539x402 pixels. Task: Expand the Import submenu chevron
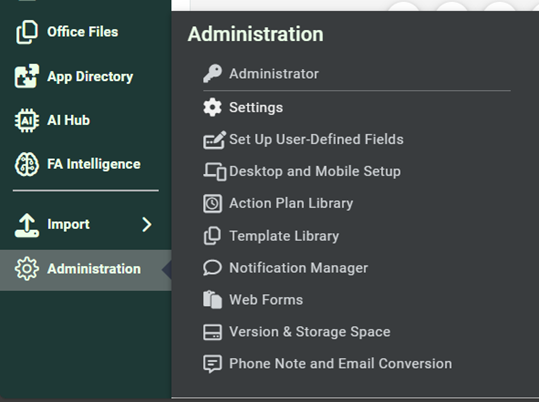click(x=147, y=225)
